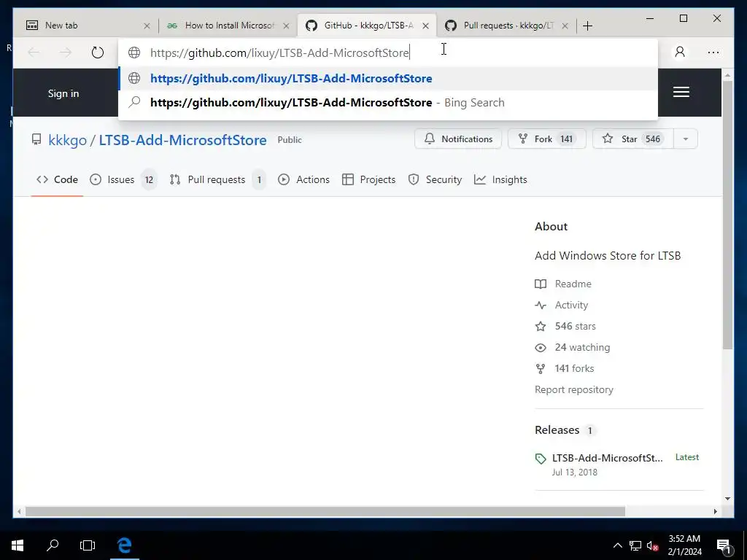Click Report repository link

[574, 389]
